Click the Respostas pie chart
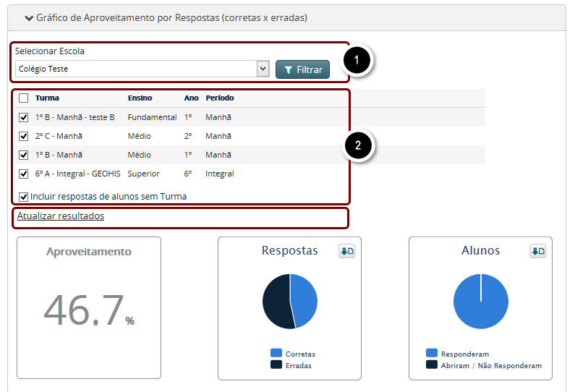The image size is (575, 392). 290,302
